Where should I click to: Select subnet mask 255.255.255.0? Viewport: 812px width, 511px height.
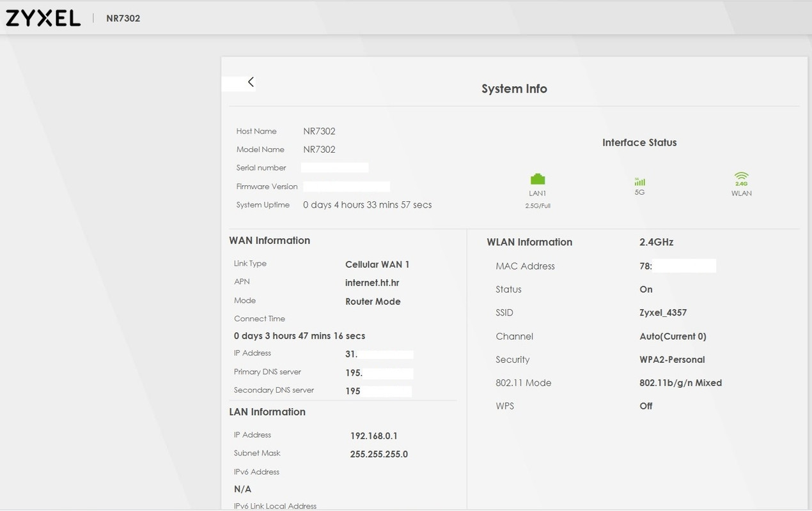(379, 455)
